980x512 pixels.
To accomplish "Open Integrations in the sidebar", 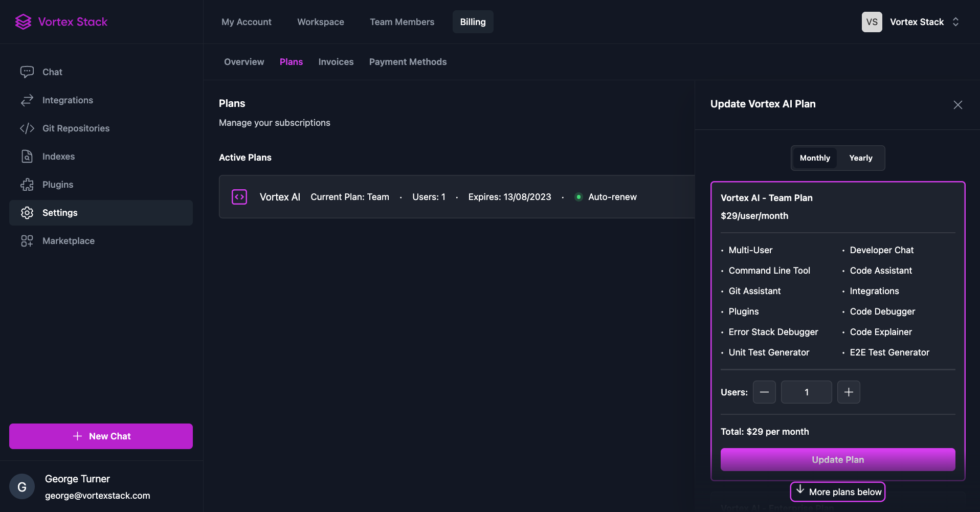I will point(101,100).
